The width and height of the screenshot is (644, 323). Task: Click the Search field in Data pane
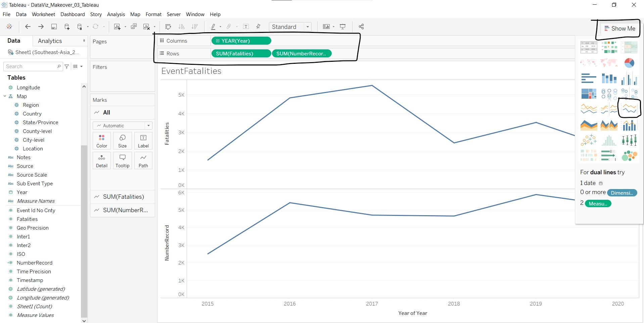(x=31, y=66)
